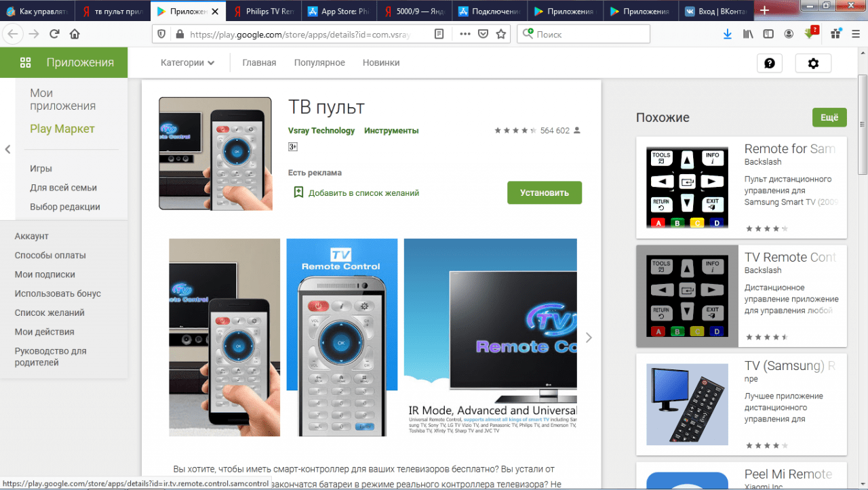This screenshot has width=868, height=490.
Task: Collapse the left sidebar with arrow
Action: point(7,149)
